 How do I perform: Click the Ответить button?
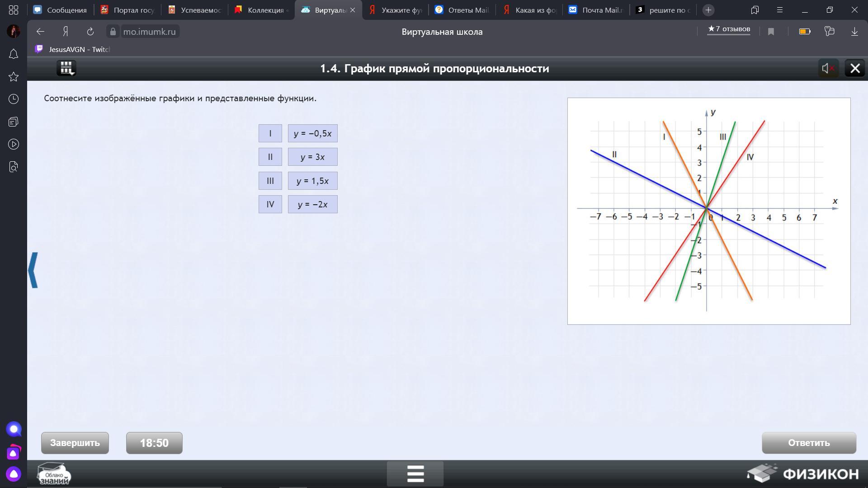pos(808,443)
